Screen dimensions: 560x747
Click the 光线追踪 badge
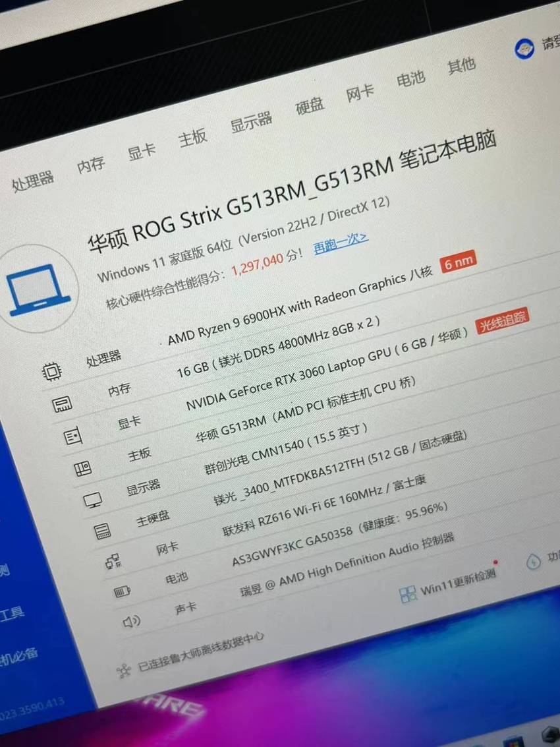[503, 320]
